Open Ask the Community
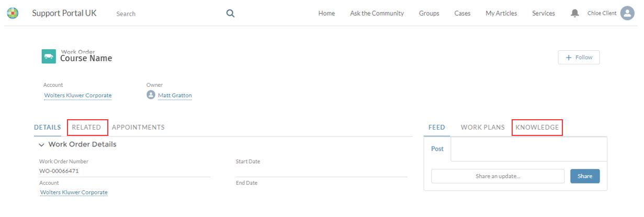Screen dimensions: 644x217 [x=377, y=14]
